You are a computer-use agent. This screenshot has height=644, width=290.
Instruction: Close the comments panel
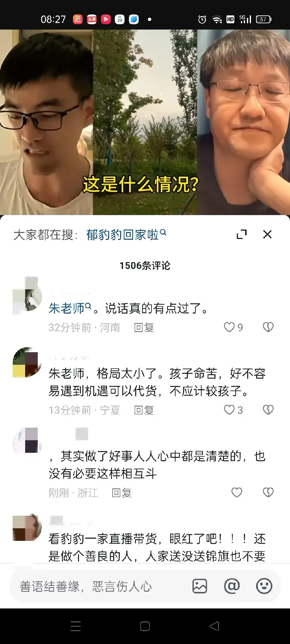pos(267,234)
